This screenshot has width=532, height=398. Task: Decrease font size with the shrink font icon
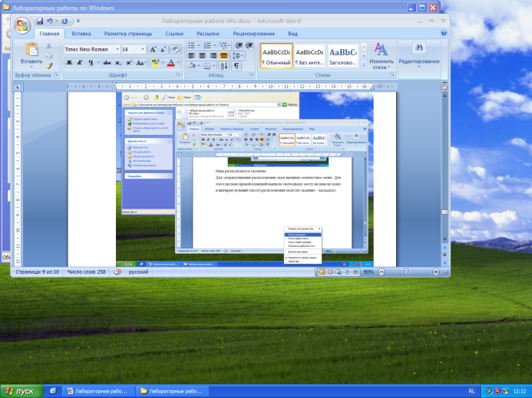click(164, 50)
